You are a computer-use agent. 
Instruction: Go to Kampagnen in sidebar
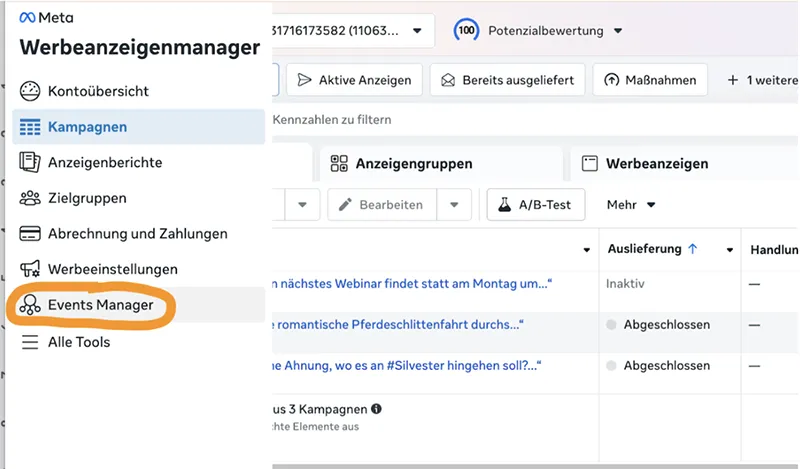pos(138,127)
